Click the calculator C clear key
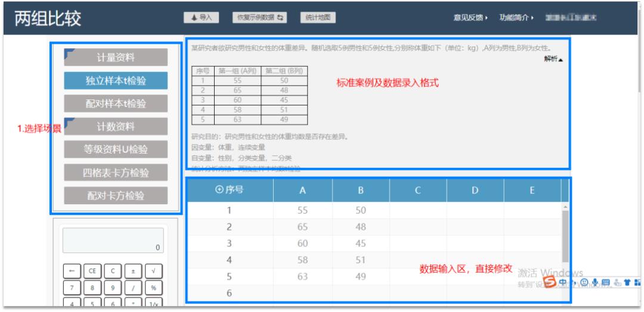 point(113,271)
